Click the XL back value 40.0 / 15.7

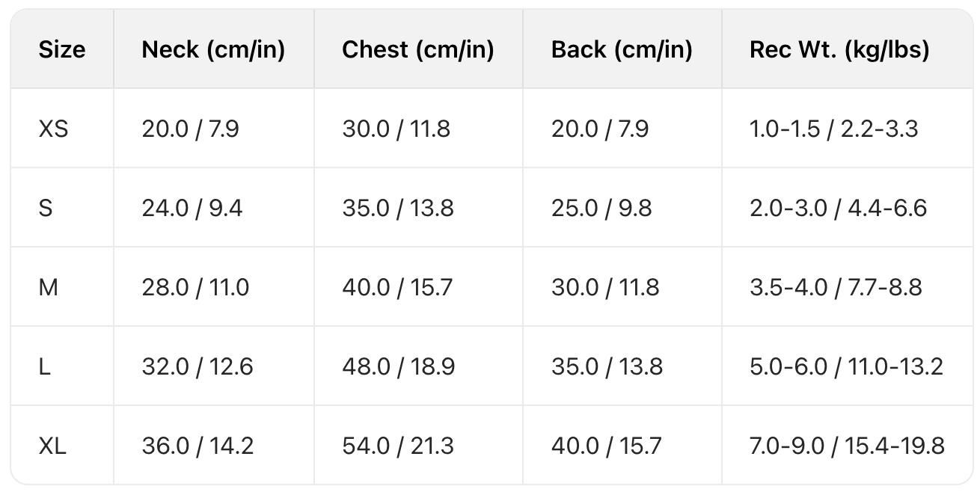[x=606, y=446]
